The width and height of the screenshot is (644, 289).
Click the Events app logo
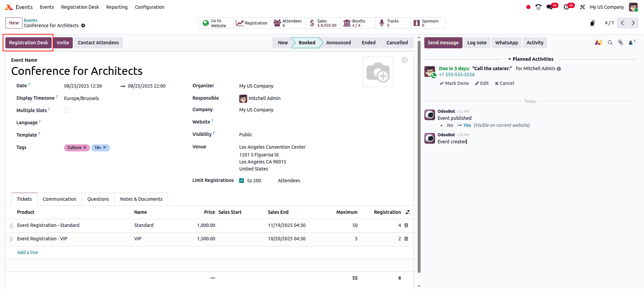coord(9,7)
